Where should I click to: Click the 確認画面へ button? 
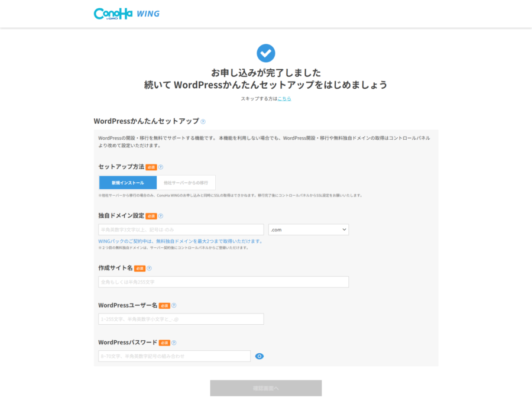pyautogui.click(x=265, y=388)
